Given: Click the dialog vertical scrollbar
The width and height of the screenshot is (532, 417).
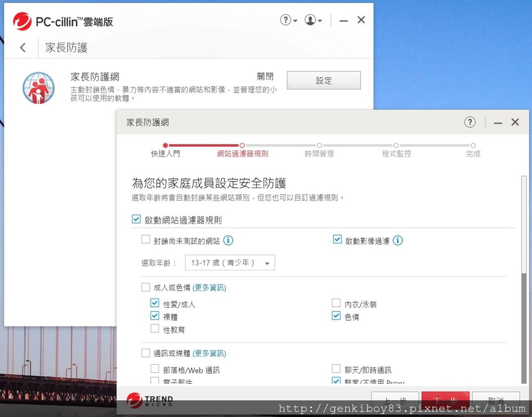Looking at the screenshot, I should pyautogui.click(x=524, y=280).
